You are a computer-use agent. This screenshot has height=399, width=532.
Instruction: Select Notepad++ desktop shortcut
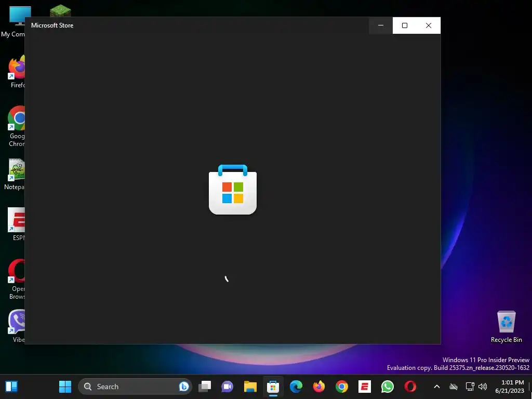point(15,174)
